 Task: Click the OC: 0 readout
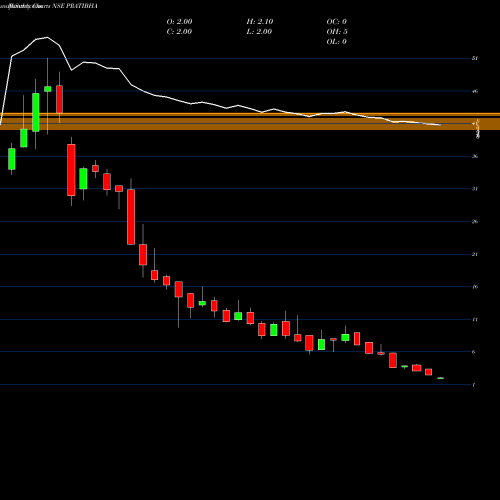click(336, 22)
